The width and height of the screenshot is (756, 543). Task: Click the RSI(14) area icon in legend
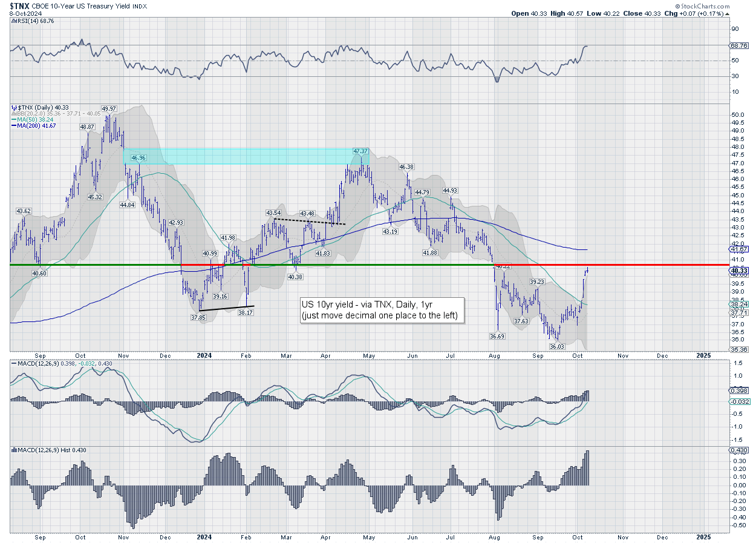point(13,20)
